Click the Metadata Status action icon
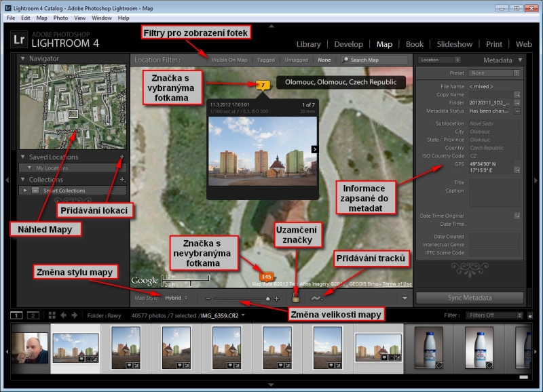Viewport: 543px width, 392px height. coord(517,111)
